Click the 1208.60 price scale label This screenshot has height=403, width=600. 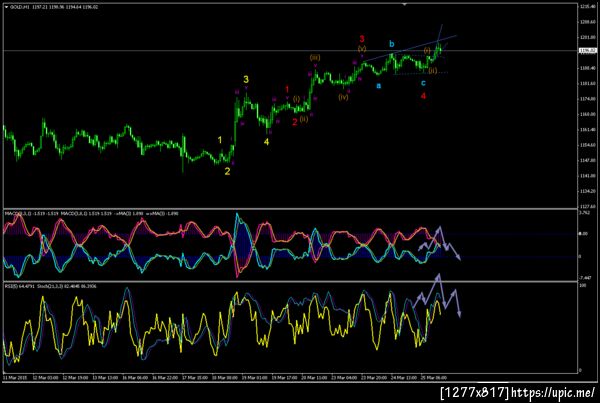click(x=587, y=22)
